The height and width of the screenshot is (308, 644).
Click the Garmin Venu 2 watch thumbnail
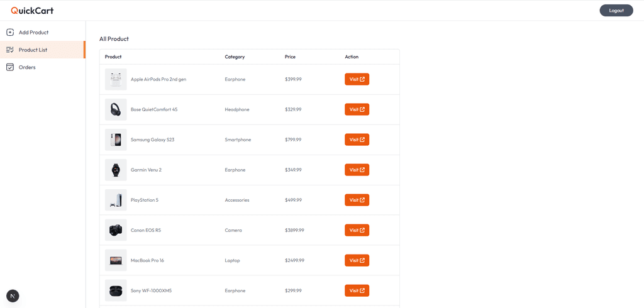point(116,170)
